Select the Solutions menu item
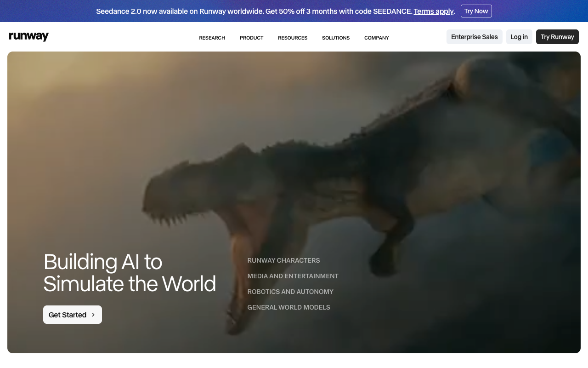Screen dimensions: 588x368 [336, 38]
